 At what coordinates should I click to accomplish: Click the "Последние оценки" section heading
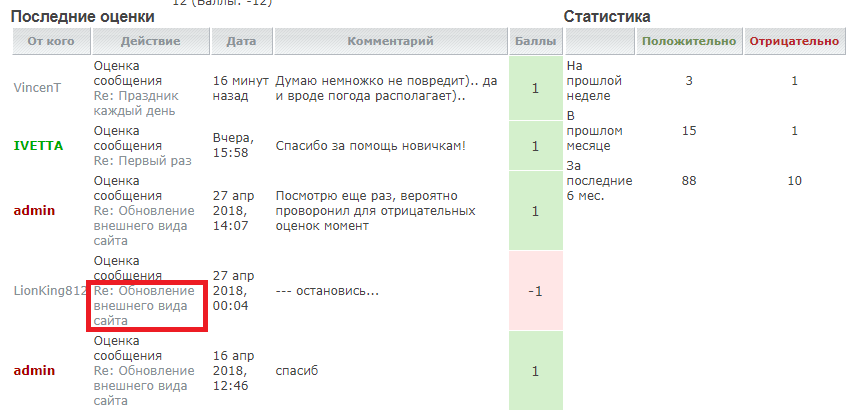click(x=82, y=17)
